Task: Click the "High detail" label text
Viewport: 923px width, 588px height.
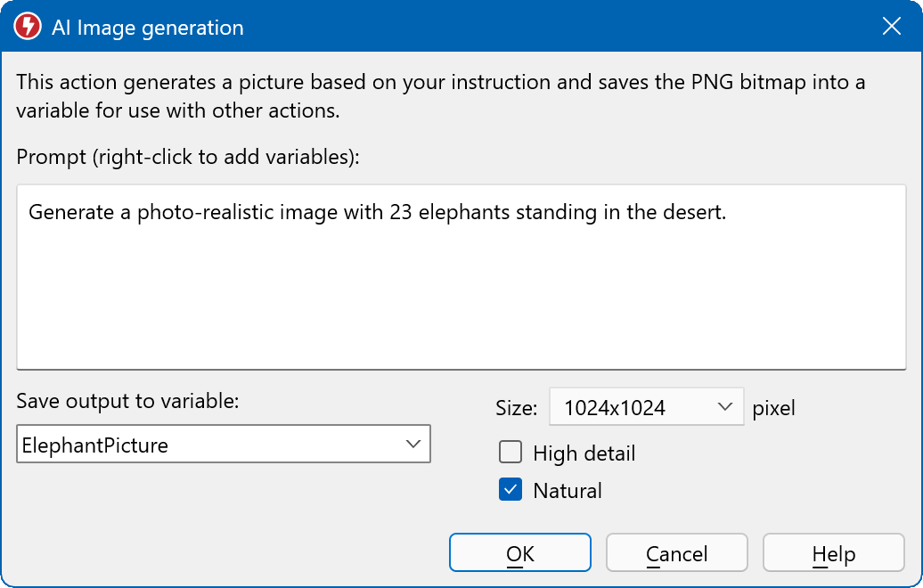Action: [x=584, y=453]
